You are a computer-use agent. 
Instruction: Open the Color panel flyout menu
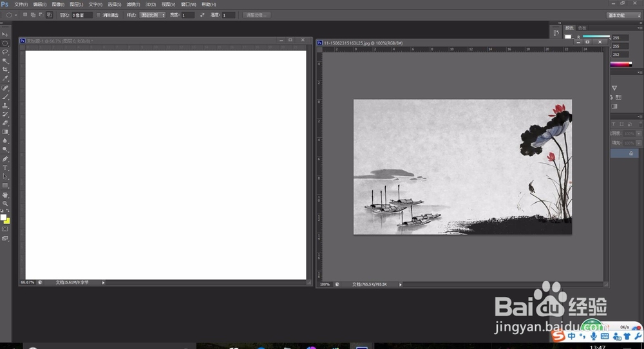(x=639, y=28)
